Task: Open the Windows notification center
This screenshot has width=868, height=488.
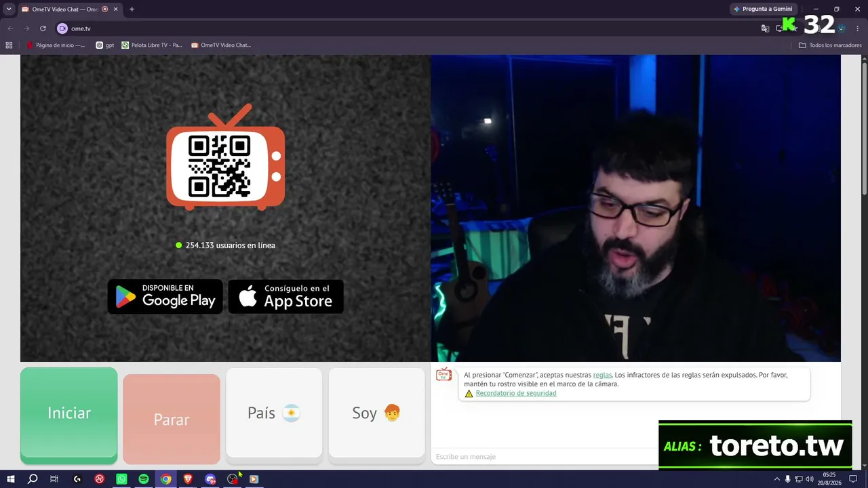Action: point(853,479)
